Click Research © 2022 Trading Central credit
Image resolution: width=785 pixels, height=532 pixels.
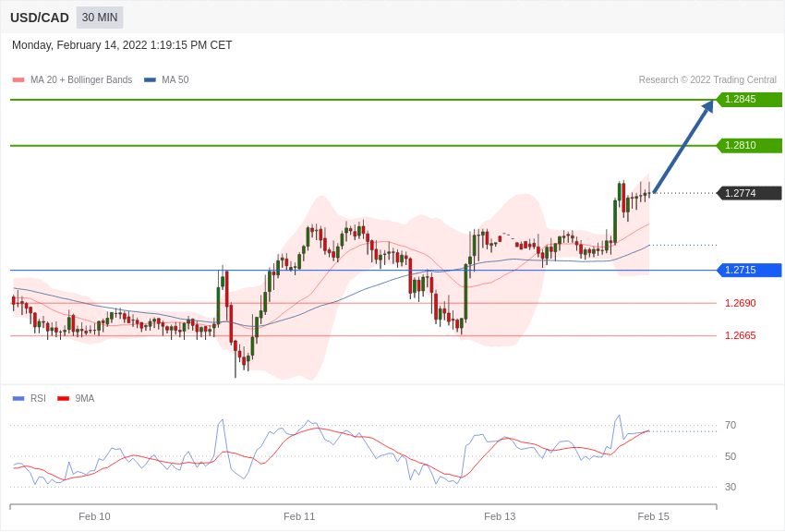[x=707, y=79]
